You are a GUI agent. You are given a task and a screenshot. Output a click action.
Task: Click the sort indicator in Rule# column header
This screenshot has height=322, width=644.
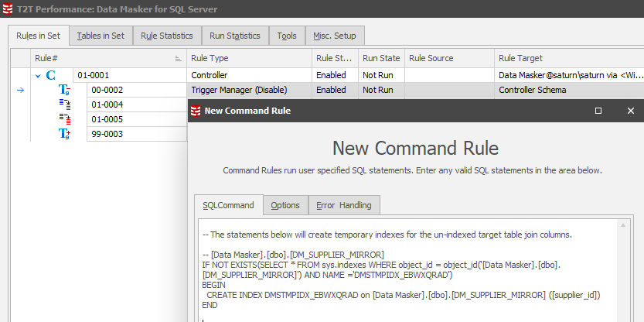tap(179, 59)
